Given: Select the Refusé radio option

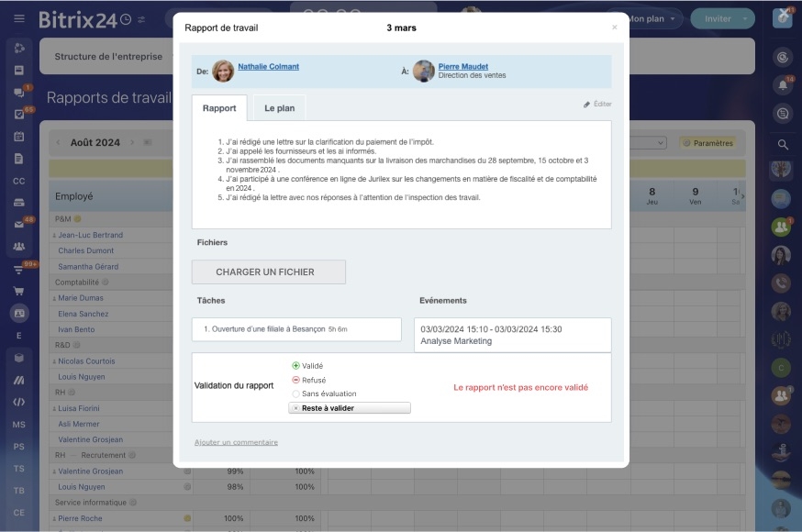Looking at the screenshot, I should [x=295, y=380].
